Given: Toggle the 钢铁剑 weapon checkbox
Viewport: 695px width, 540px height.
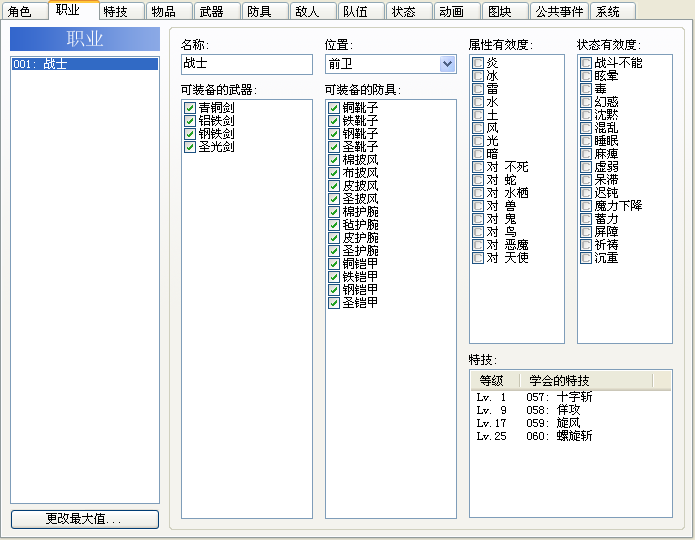Looking at the screenshot, I should (x=190, y=134).
